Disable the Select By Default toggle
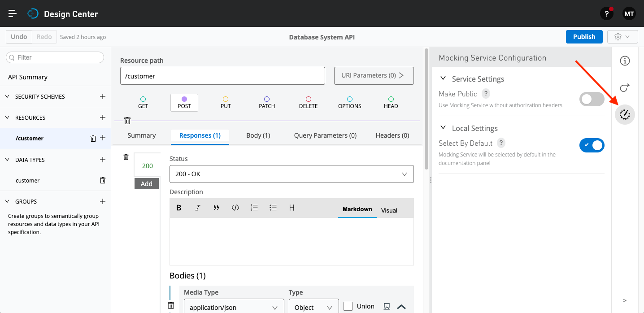The height and width of the screenshot is (313, 644). point(592,145)
